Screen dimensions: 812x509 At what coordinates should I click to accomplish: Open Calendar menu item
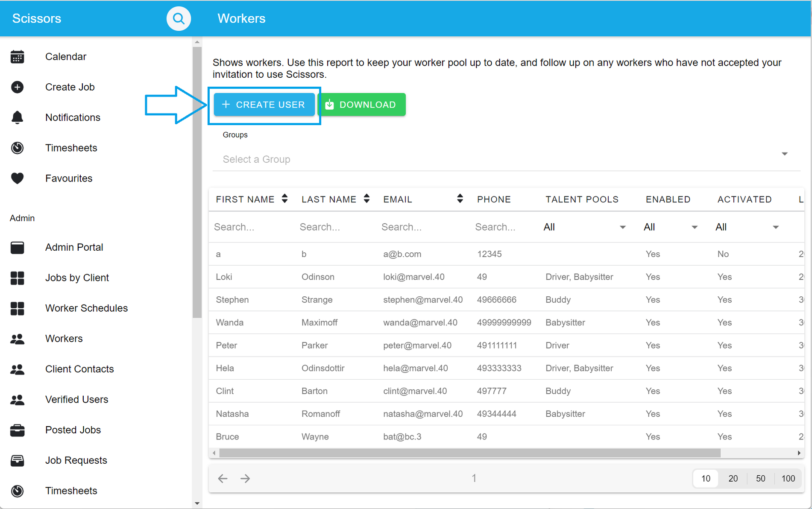pos(66,56)
